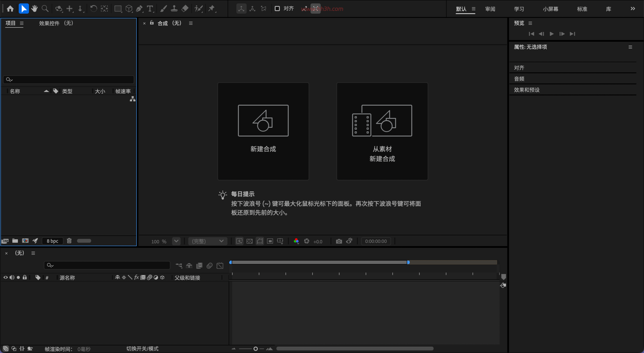The width and height of the screenshot is (644, 353).
Task: Show hidden workspaces with the chevron overflow
Action: pos(633,9)
